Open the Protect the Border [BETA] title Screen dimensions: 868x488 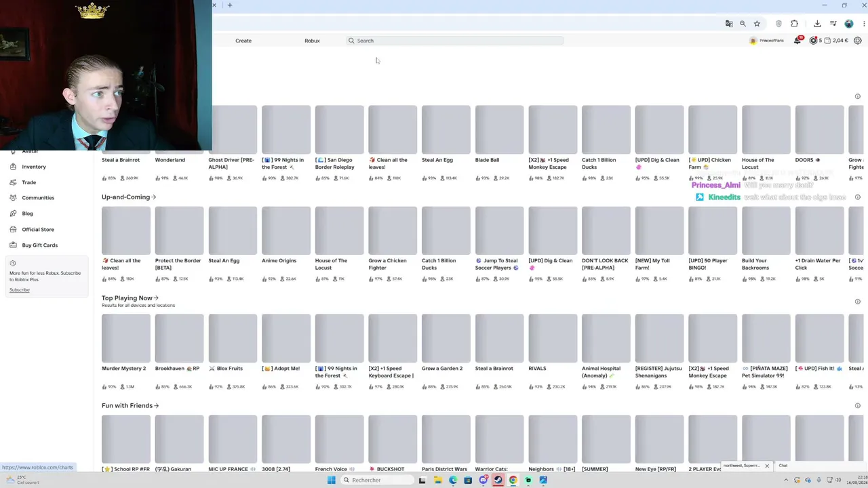click(178, 264)
